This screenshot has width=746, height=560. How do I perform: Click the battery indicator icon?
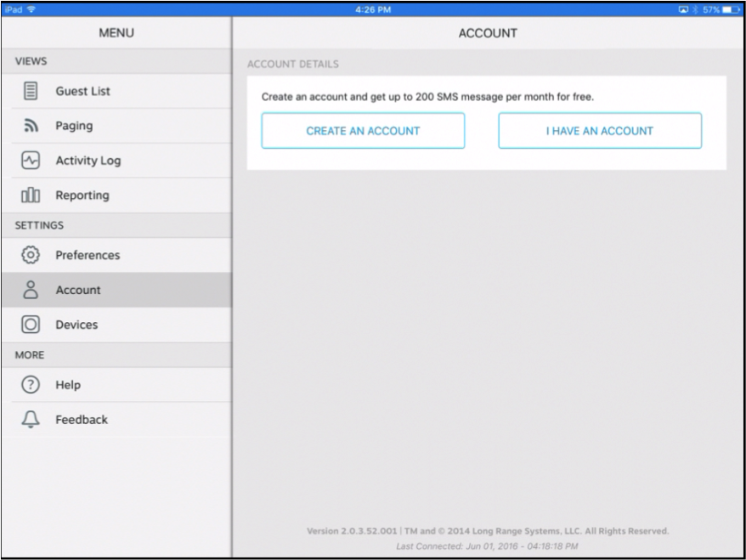click(732, 9)
